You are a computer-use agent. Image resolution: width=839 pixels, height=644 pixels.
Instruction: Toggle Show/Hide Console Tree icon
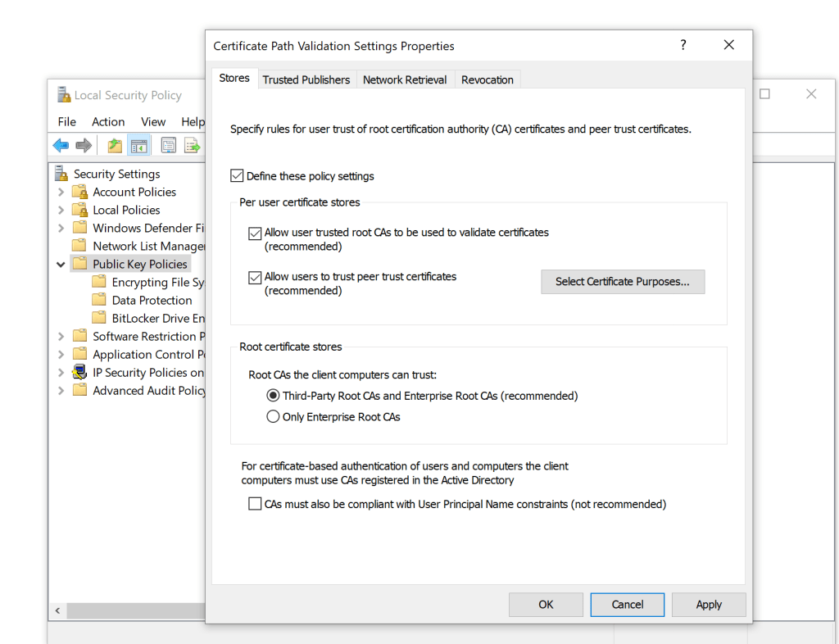[x=139, y=146]
